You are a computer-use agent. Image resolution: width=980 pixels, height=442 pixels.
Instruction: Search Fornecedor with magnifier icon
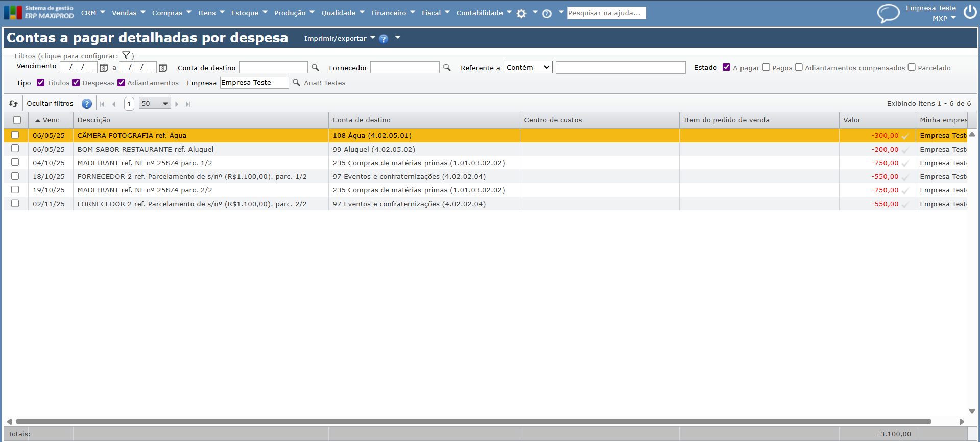[447, 67]
